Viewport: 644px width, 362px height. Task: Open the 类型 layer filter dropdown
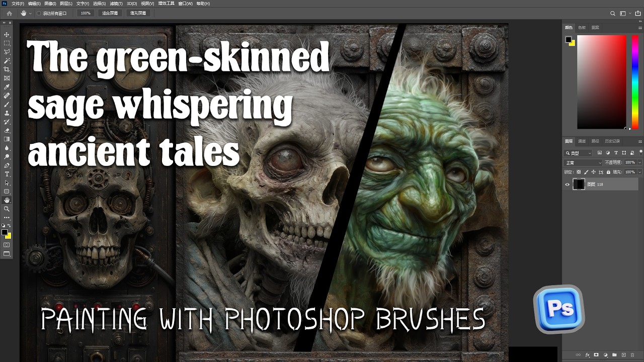click(x=579, y=153)
